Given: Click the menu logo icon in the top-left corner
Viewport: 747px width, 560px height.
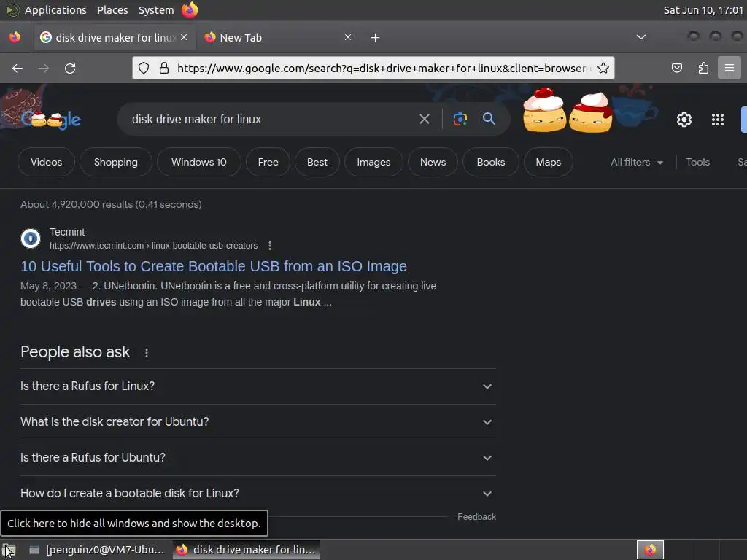Looking at the screenshot, I should click(12, 10).
